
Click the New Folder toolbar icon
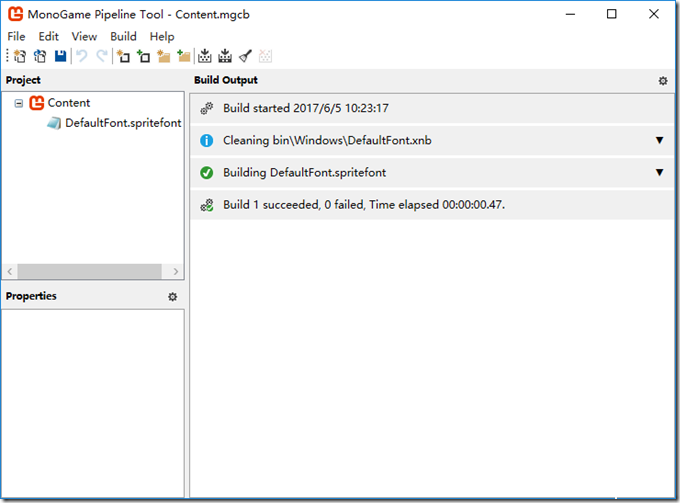(x=163, y=57)
